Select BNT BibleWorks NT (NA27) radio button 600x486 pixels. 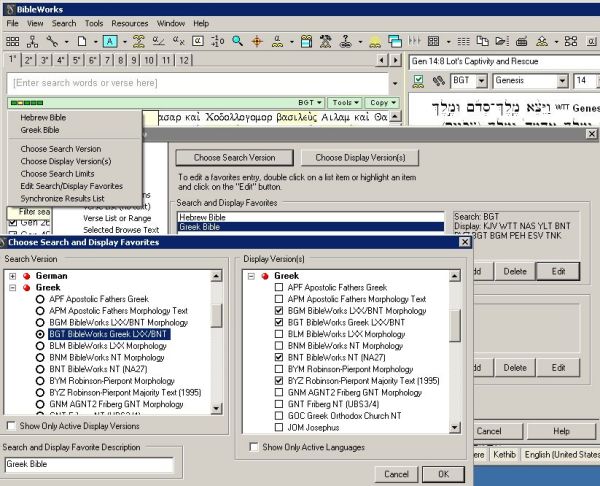[x=40, y=369]
